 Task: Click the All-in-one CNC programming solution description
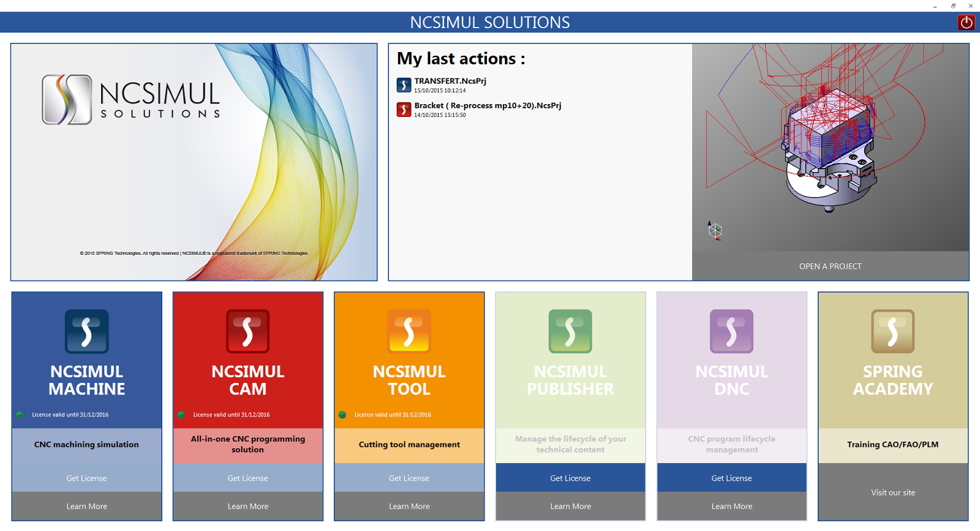248,444
